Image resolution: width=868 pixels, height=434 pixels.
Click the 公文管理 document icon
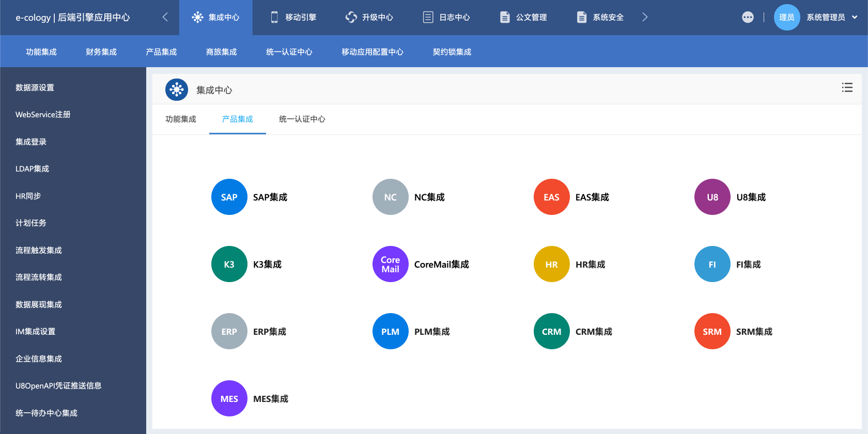[x=505, y=17]
